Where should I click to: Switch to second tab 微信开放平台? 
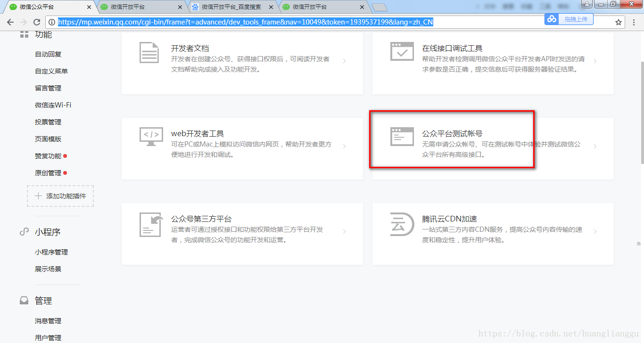pos(140,7)
